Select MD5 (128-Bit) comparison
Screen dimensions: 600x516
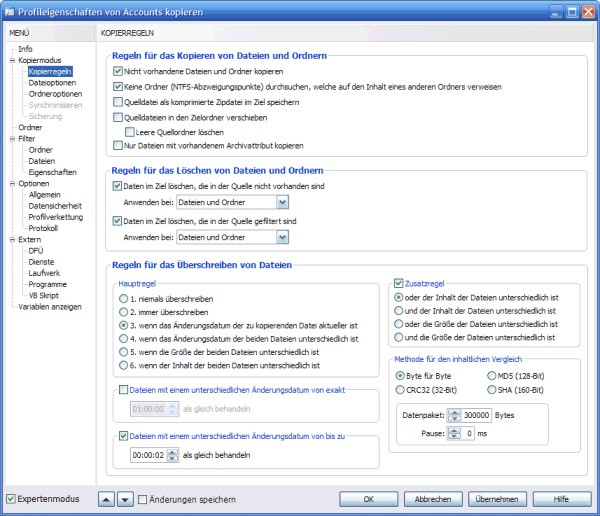pyautogui.click(x=491, y=376)
